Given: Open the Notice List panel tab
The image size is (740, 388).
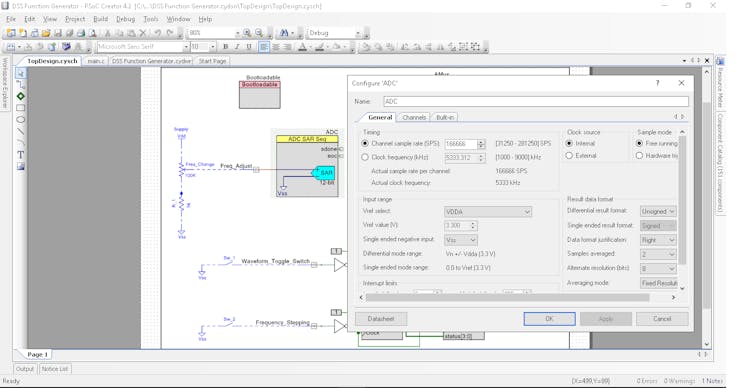Looking at the screenshot, I should click(x=55, y=369).
